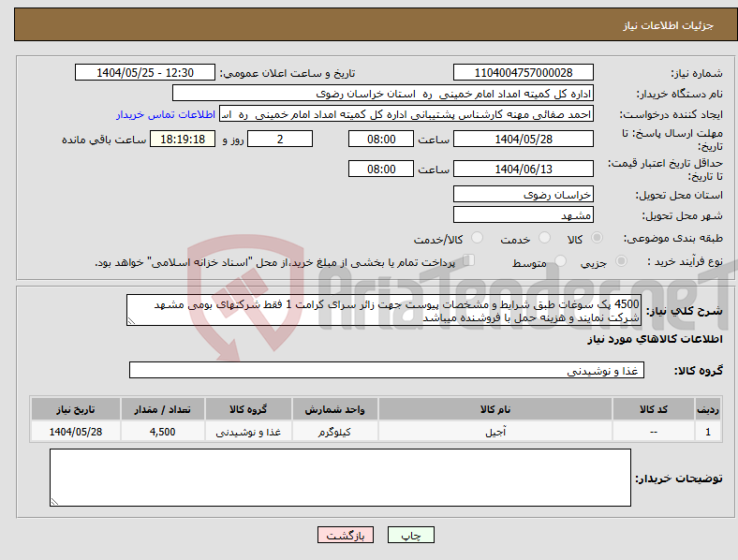Click the response deadline date 1404/05/28 field
The height and width of the screenshot is (560, 738).
(x=524, y=139)
